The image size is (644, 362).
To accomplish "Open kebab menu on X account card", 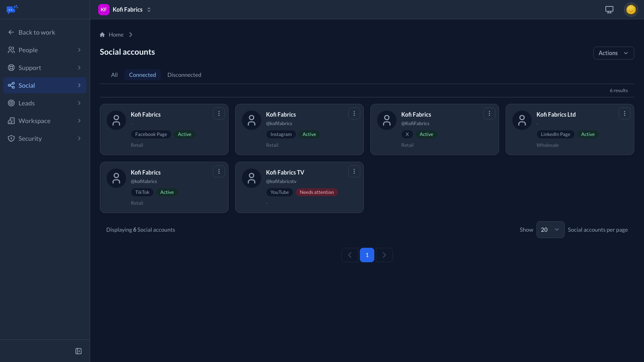I will 489,114.
